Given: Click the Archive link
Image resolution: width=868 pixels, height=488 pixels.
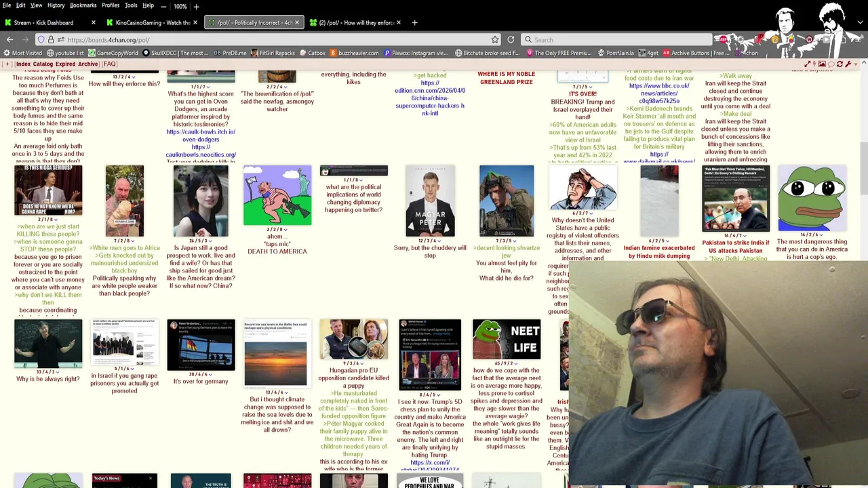Looking at the screenshot, I should coord(87,64).
